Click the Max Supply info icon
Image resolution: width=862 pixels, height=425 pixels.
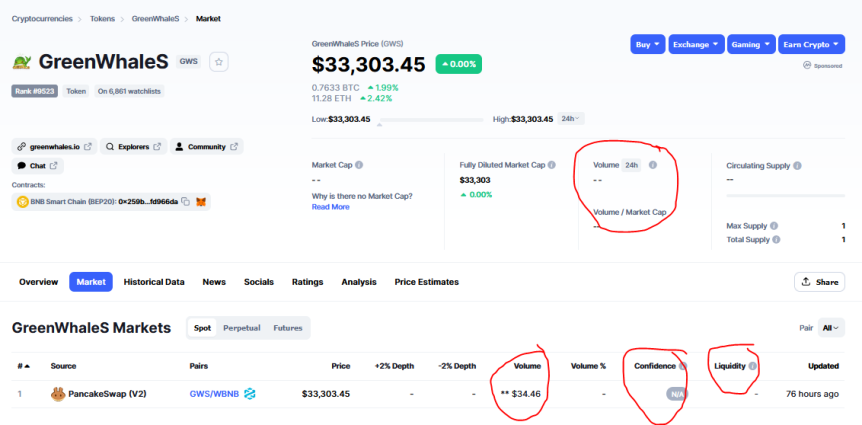(x=774, y=225)
